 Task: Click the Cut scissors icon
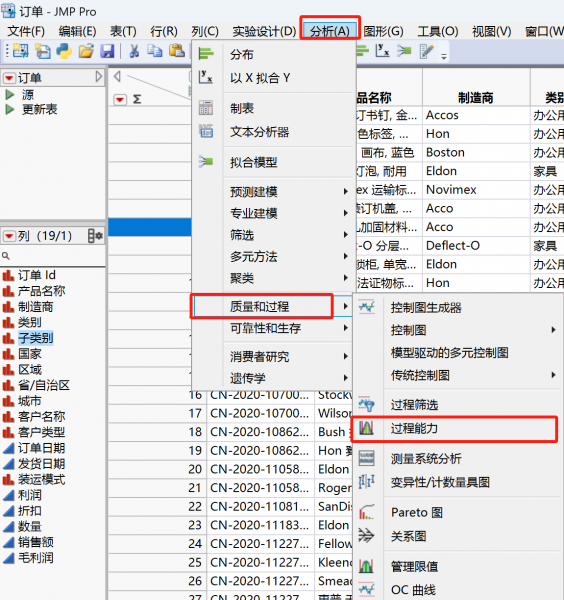pyautogui.click(x=134, y=51)
